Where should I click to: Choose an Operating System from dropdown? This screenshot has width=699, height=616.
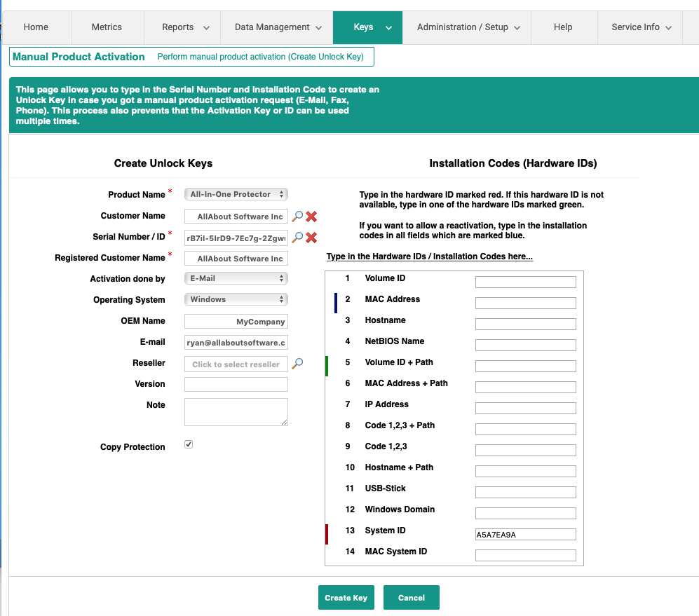point(236,299)
